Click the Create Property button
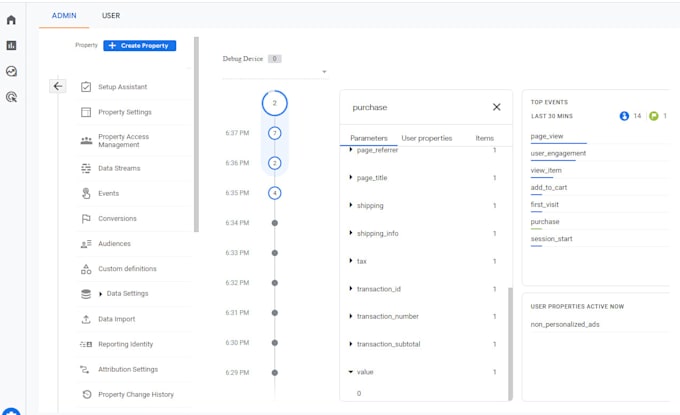The width and height of the screenshot is (680, 415). [140, 46]
